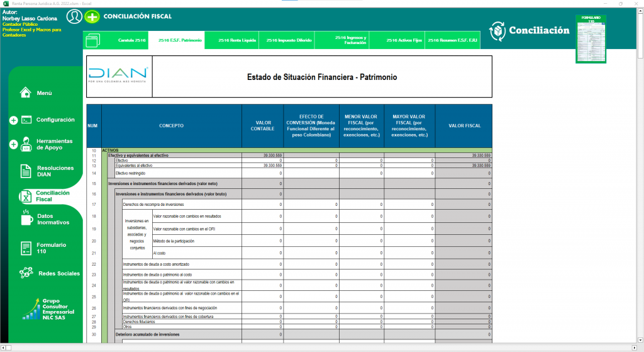Screen dimensions: 644x352
Task: Click the VALOR CONTABLE column header
Action: click(262, 126)
